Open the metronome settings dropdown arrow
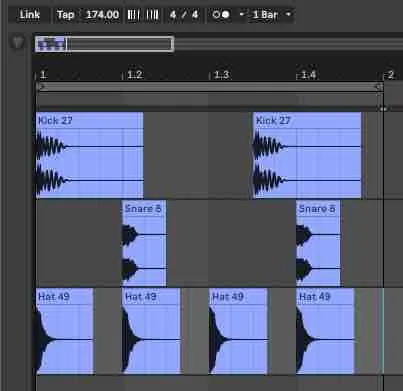This screenshot has height=391, width=403. click(242, 15)
